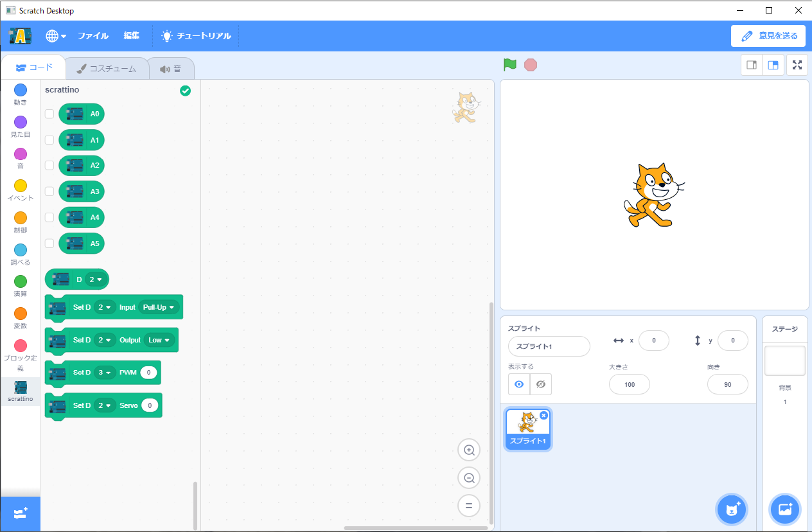Click the sprite name field スプライト1

tap(549, 346)
